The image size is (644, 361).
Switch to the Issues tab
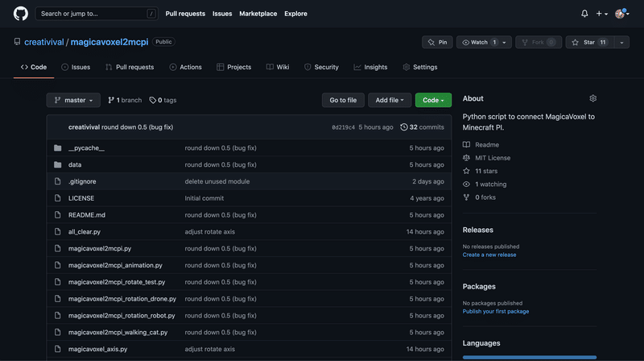coord(76,67)
